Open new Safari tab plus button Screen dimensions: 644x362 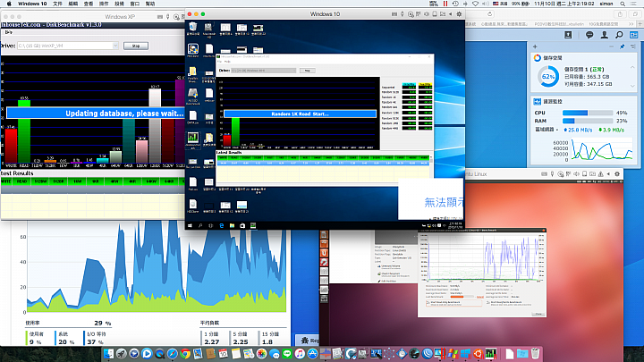[640, 24]
